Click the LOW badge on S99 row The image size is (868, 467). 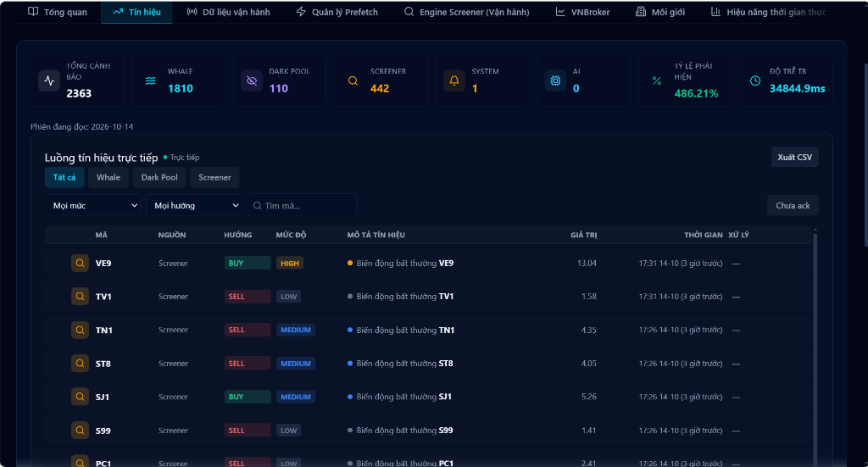tap(288, 431)
